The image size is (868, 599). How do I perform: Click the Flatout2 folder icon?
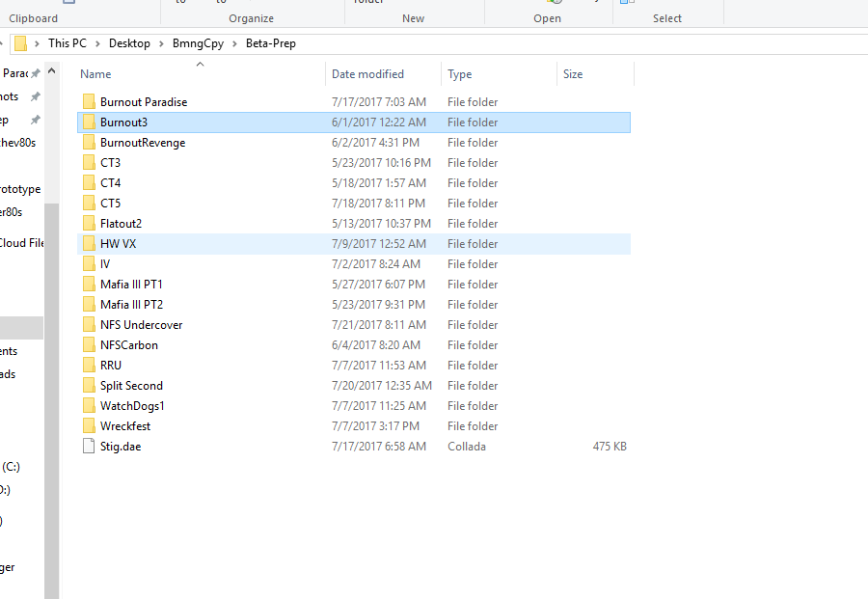89,224
